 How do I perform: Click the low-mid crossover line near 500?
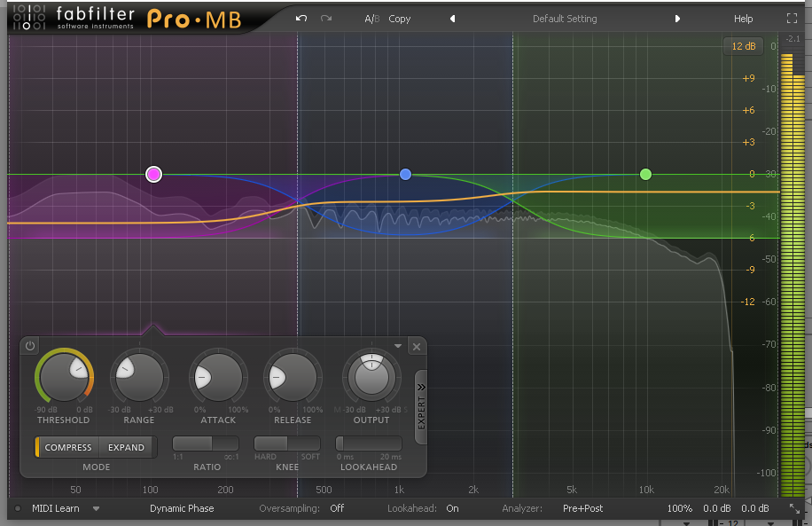(x=297, y=264)
